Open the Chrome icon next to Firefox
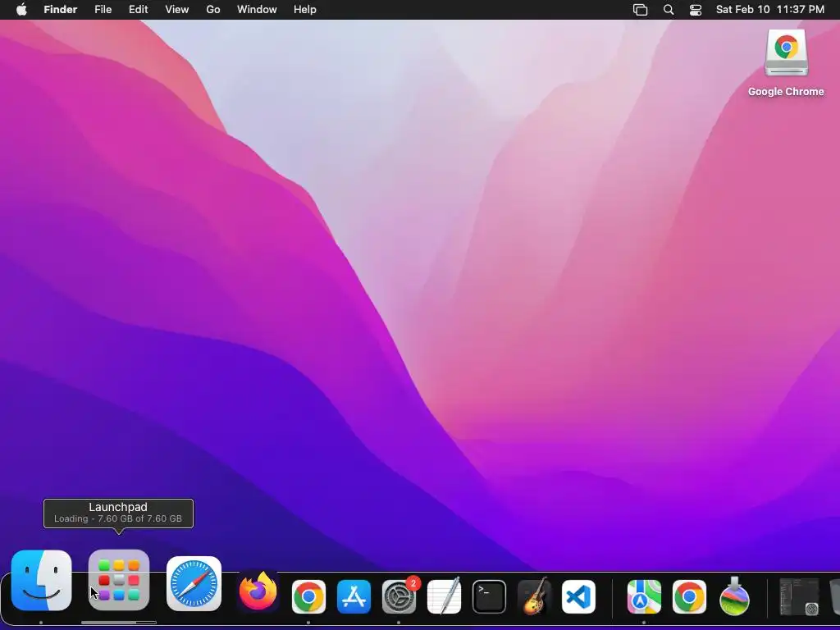This screenshot has width=840, height=630. (308, 596)
